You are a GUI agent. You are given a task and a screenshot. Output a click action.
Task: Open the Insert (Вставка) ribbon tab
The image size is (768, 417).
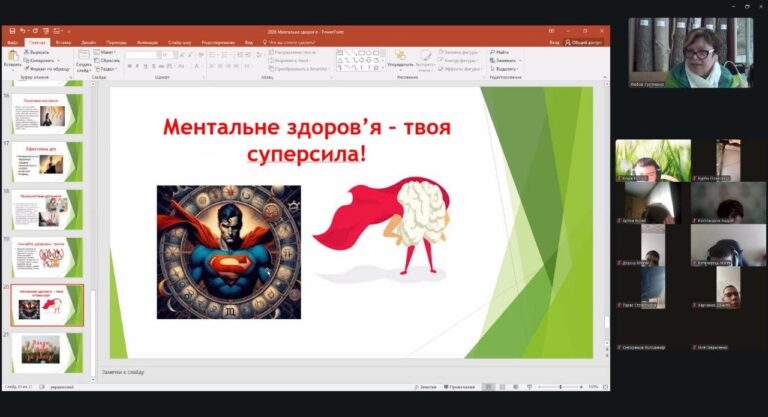[x=64, y=42]
